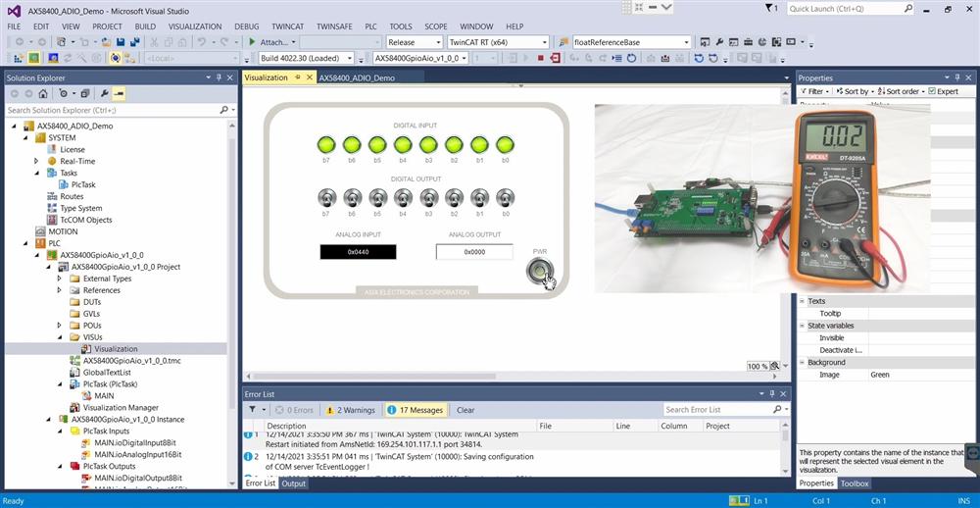Open the TWINCAT menu
The image size is (980, 508).
[x=287, y=26]
